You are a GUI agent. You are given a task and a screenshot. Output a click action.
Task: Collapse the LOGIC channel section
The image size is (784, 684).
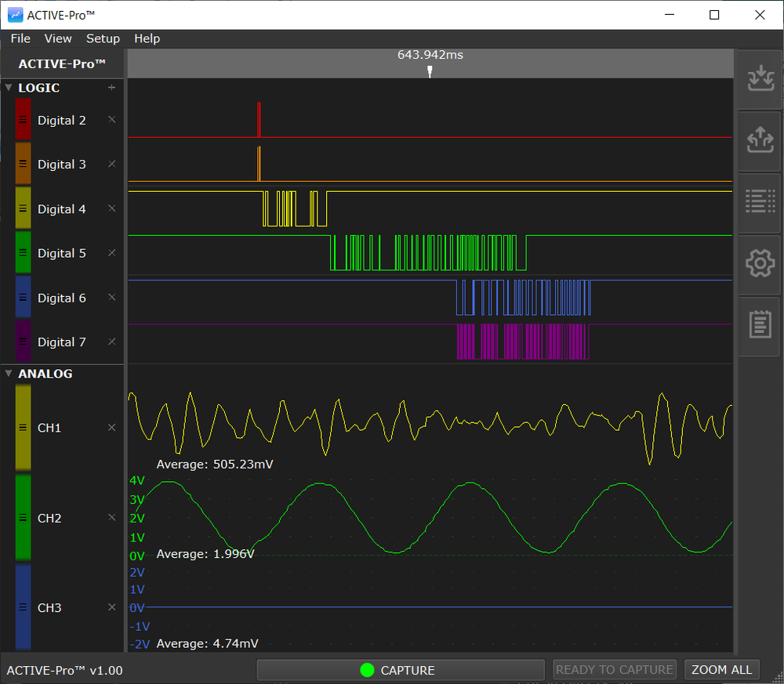coord(8,88)
